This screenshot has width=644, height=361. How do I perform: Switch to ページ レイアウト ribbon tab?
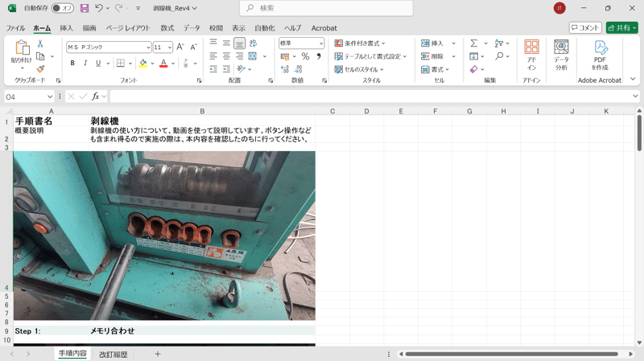click(128, 28)
